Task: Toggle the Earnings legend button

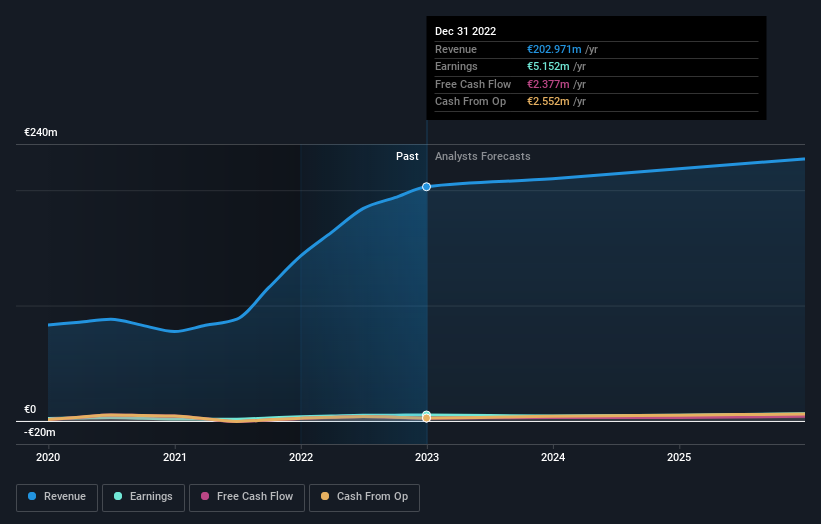Action: 143,497
